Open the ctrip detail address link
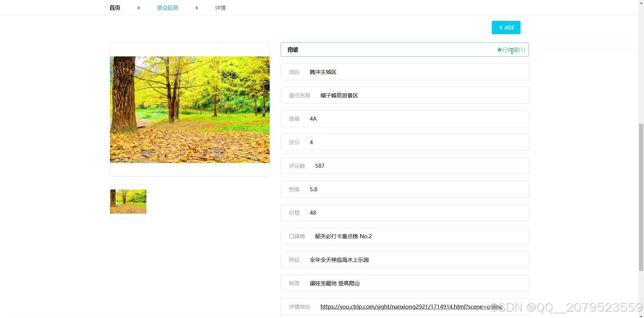Image resolution: width=644 pixels, height=318 pixels. pos(411,307)
